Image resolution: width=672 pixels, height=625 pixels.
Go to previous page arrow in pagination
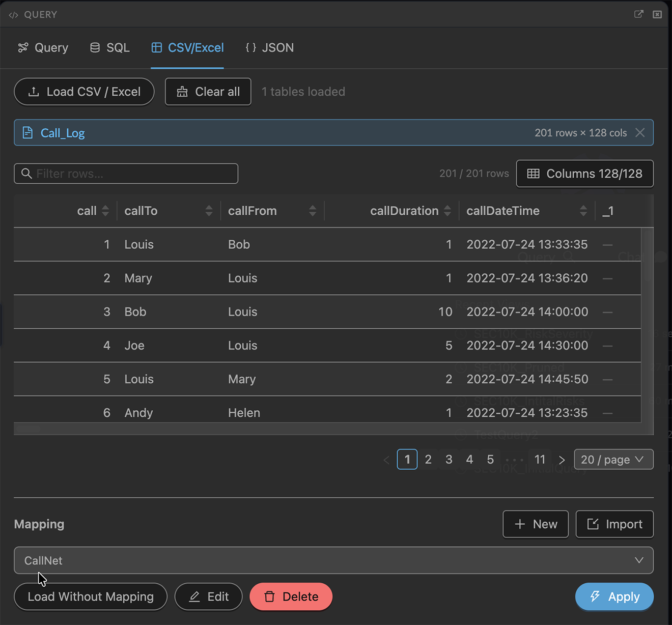tap(386, 460)
